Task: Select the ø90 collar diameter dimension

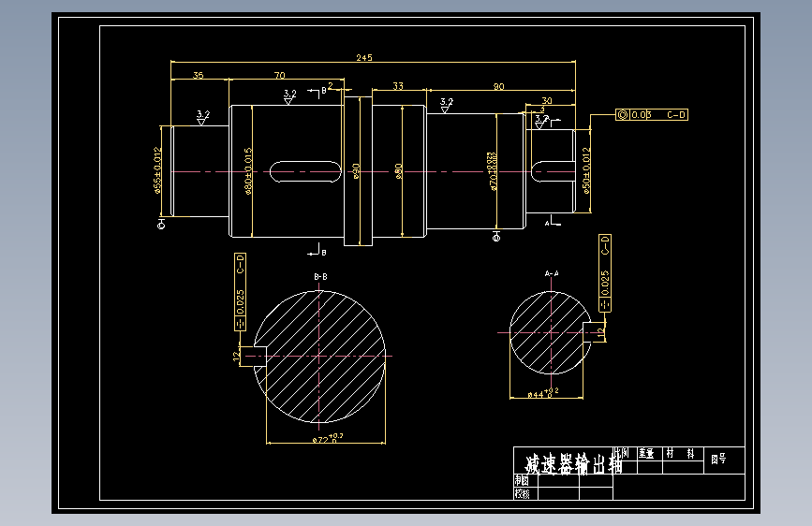Action: tap(356, 171)
